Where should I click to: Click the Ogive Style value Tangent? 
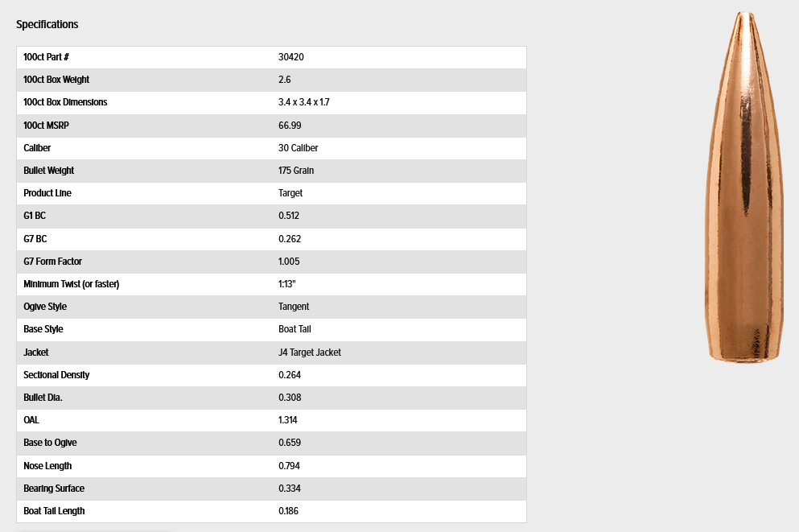tap(294, 307)
